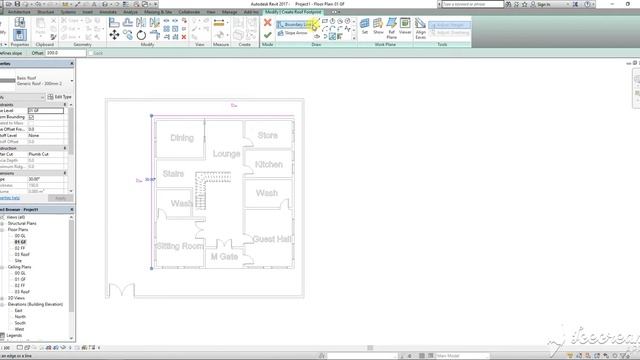The height and width of the screenshot is (360, 640).
Task: Choose the Pick Lines draw tool
Action: (x=332, y=37)
